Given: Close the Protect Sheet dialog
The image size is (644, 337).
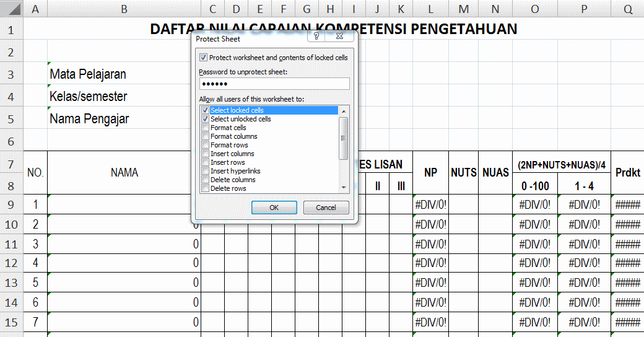Looking at the screenshot, I should 340,36.
